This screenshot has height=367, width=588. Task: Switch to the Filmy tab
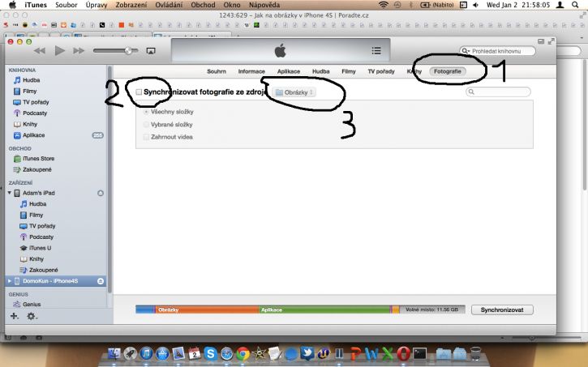(349, 71)
